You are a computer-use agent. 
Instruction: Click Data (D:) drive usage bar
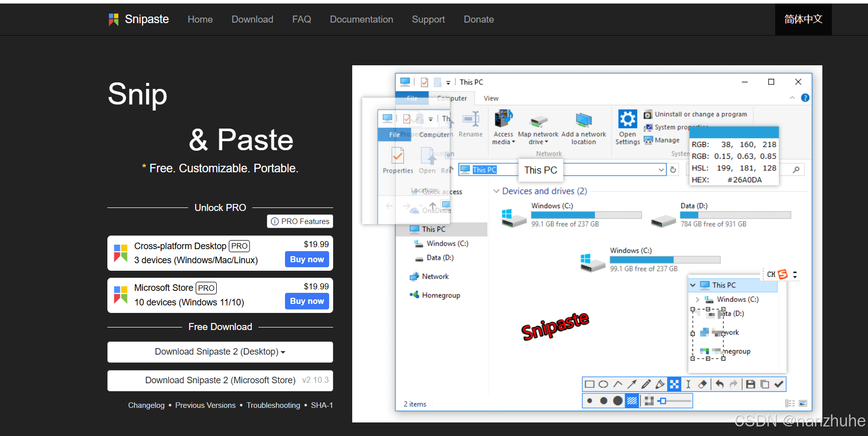tap(736, 215)
